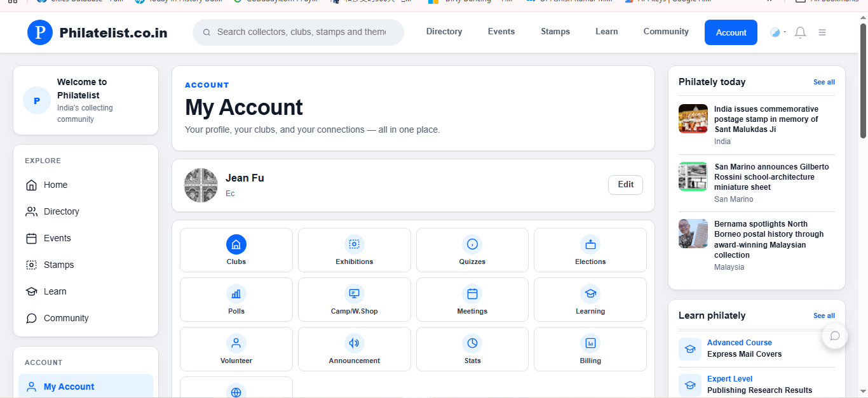This screenshot has width=868, height=398.
Task: Open Directory in top navigation
Action: pyautogui.click(x=444, y=32)
